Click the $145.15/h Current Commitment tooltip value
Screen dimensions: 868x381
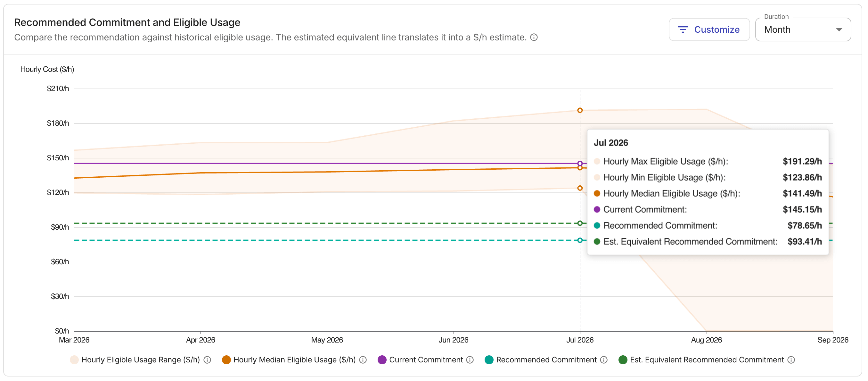click(x=802, y=209)
